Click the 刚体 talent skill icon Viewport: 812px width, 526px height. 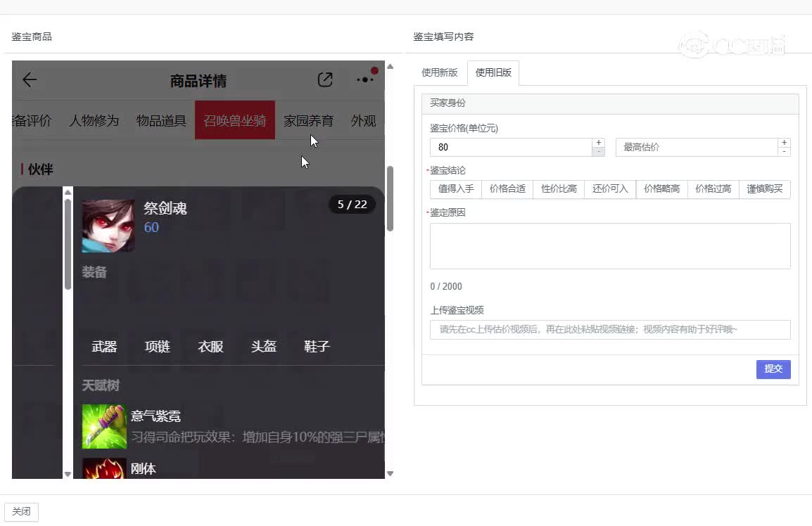(104, 468)
